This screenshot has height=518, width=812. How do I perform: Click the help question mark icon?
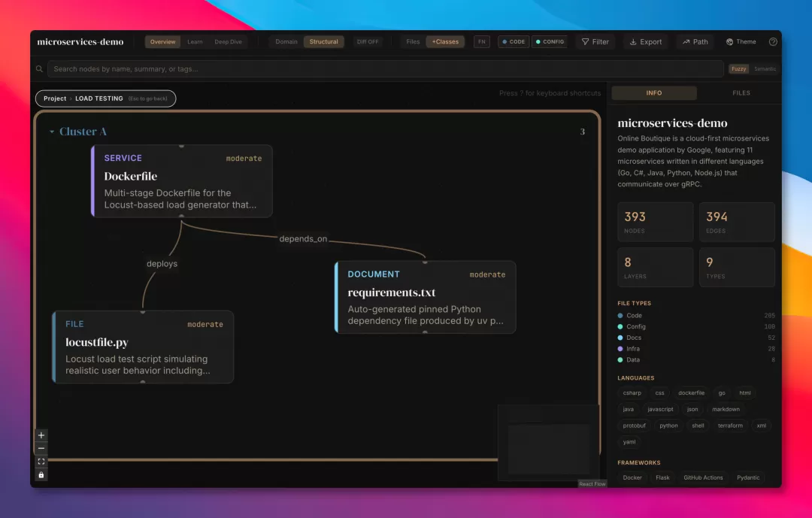[x=773, y=42]
